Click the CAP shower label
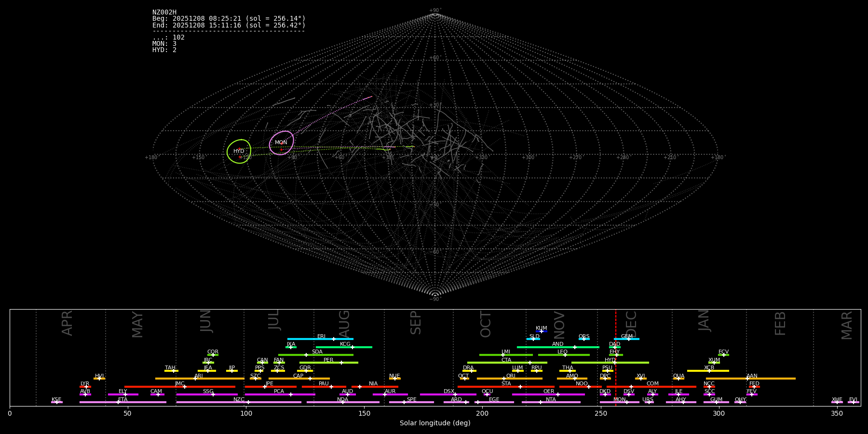The height and width of the screenshot is (434, 868). [298, 376]
